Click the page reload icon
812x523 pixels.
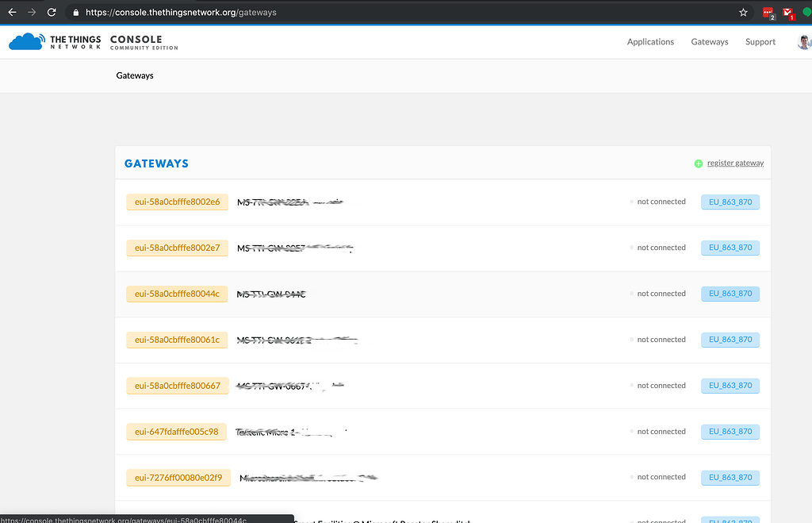point(52,12)
